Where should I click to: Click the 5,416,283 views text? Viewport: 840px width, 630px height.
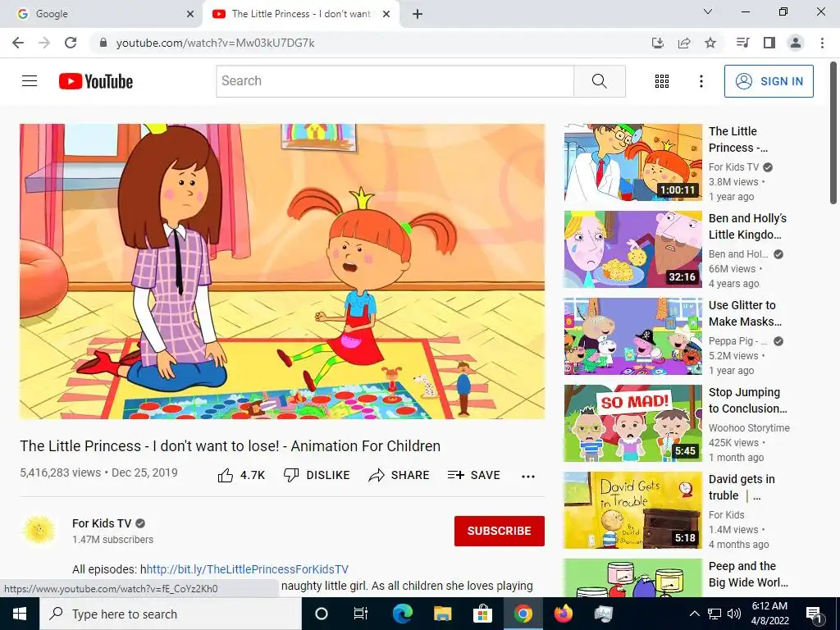point(61,472)
